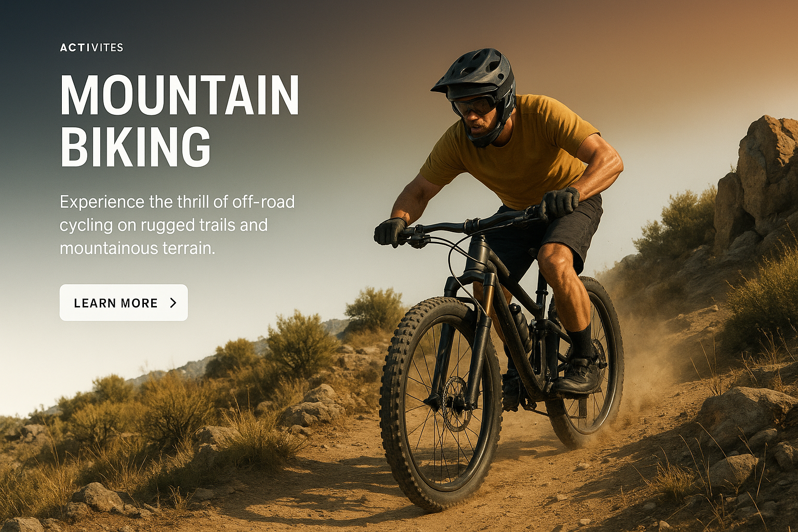
Task: Click the word MOUNTAIN in the heading
Action: click(x=180, y=95)
